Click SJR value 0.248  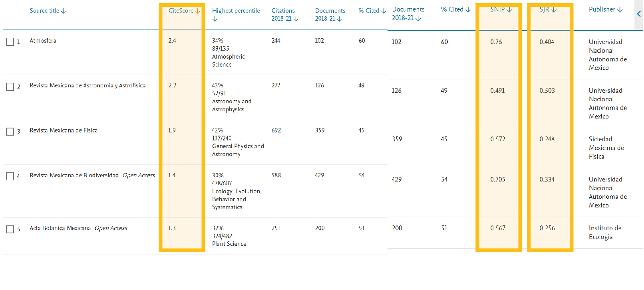pos(547,139)
